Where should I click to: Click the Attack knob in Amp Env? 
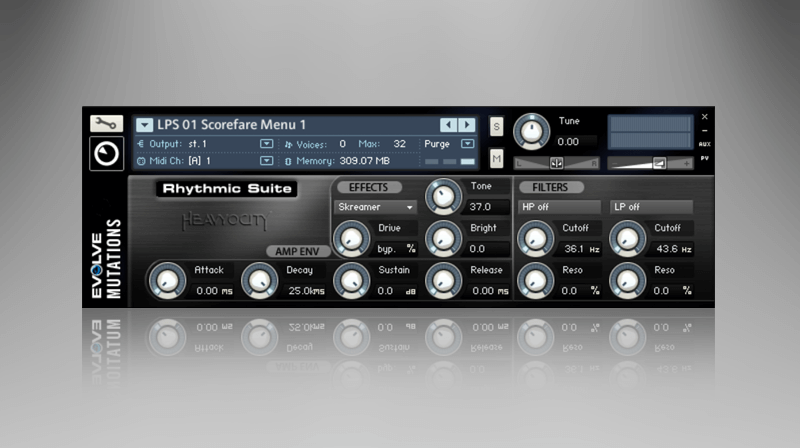click(167, 280)
